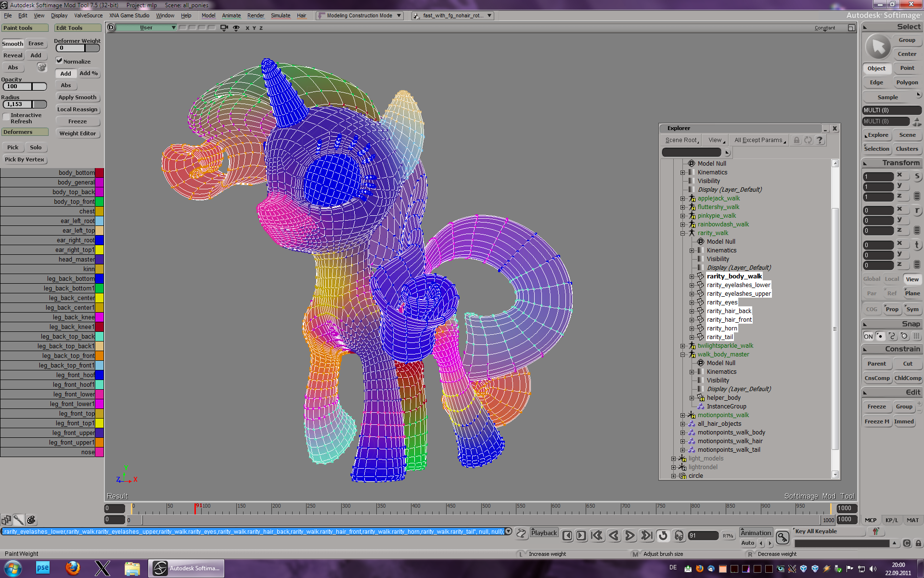This screenshot has height=578, width=924.
Task: Open the ValveSource menu
Action: (x=88, y=15)
